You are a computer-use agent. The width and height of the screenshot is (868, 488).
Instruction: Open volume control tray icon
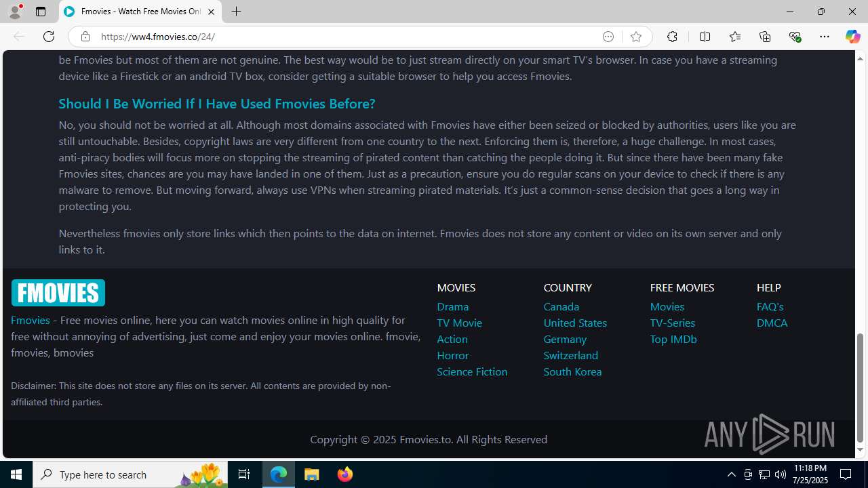[x=781, y=474]
